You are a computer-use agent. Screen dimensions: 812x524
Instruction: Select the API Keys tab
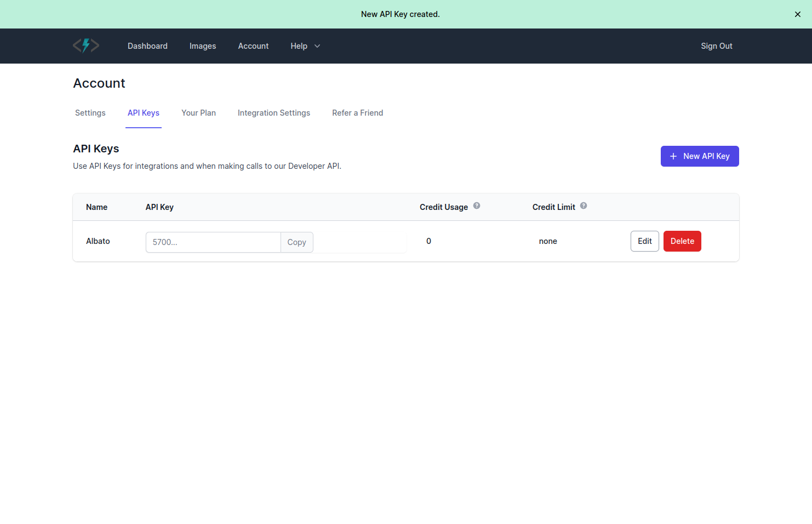144,113
